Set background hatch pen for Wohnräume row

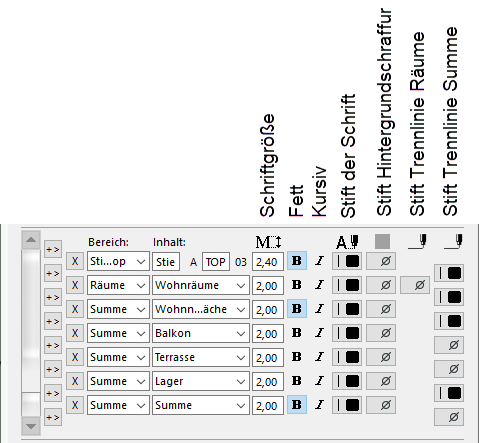tap(381, 286)
